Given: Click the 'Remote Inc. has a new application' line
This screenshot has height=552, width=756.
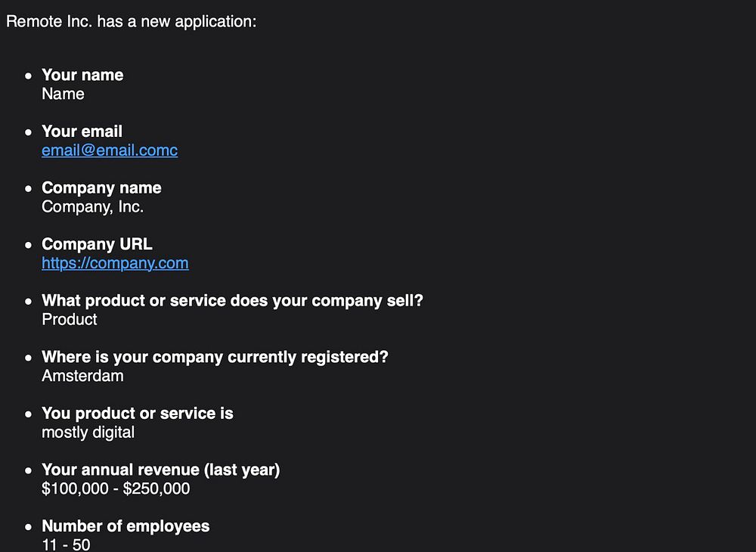Looking at the screenshot, I should pos(131,22).
